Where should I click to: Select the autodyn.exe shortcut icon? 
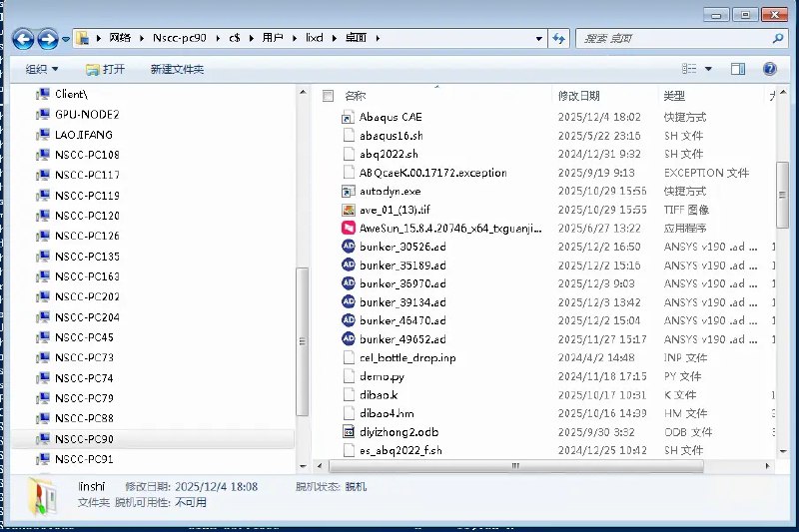point(348,192)
